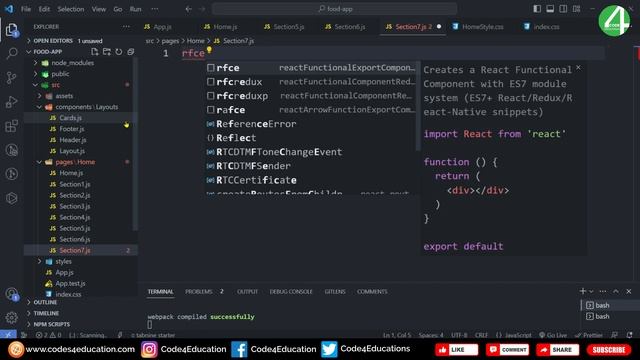This screenshot has width=640, height=360.
Task: Open Explorer more actions ellipsis
Action: 126,27
